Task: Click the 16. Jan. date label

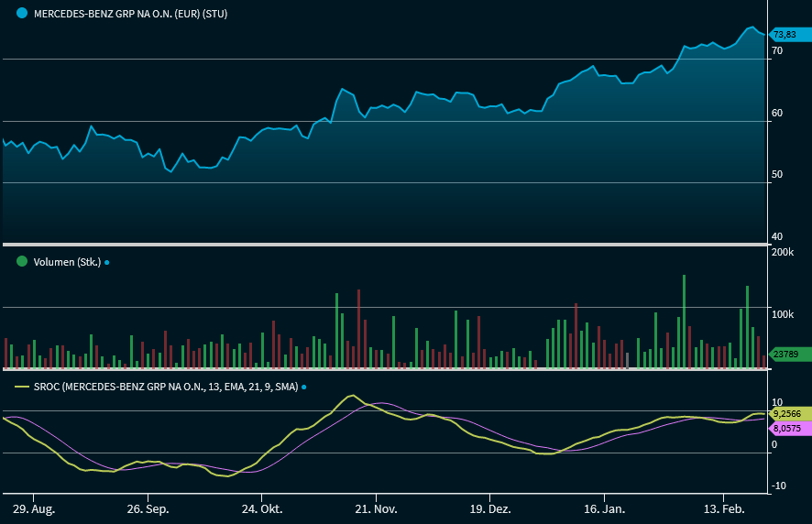Action: [604, 508]
